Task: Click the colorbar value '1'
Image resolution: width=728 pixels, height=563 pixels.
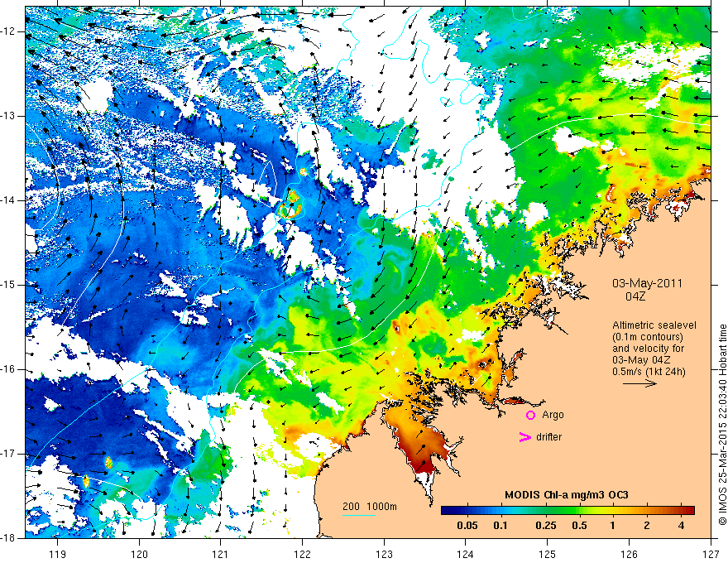Action: click(613, 526)
